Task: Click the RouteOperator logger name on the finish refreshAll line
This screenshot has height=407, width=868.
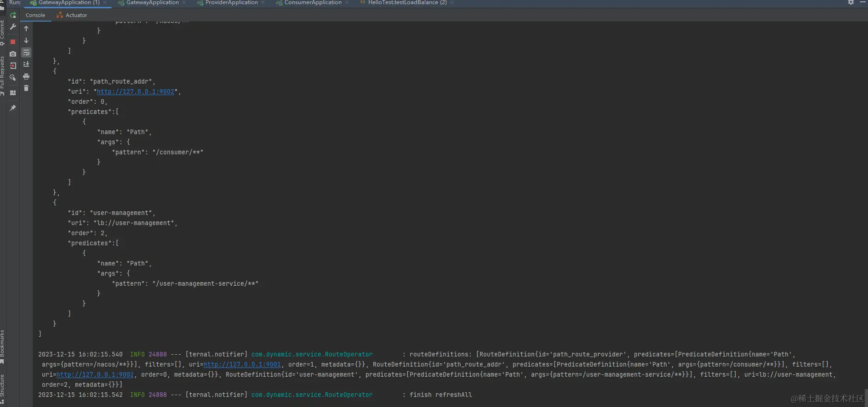Action: (x=312, y=395)
